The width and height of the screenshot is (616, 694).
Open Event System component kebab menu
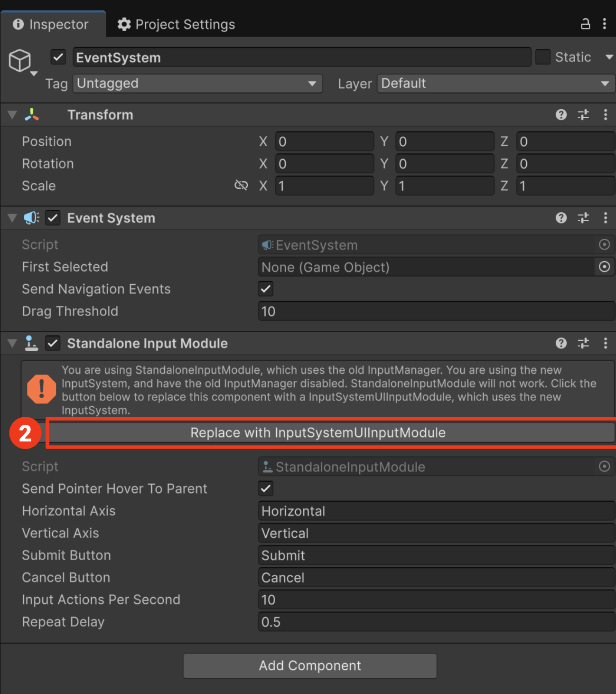pyautogui.click(x=605, y=218)
